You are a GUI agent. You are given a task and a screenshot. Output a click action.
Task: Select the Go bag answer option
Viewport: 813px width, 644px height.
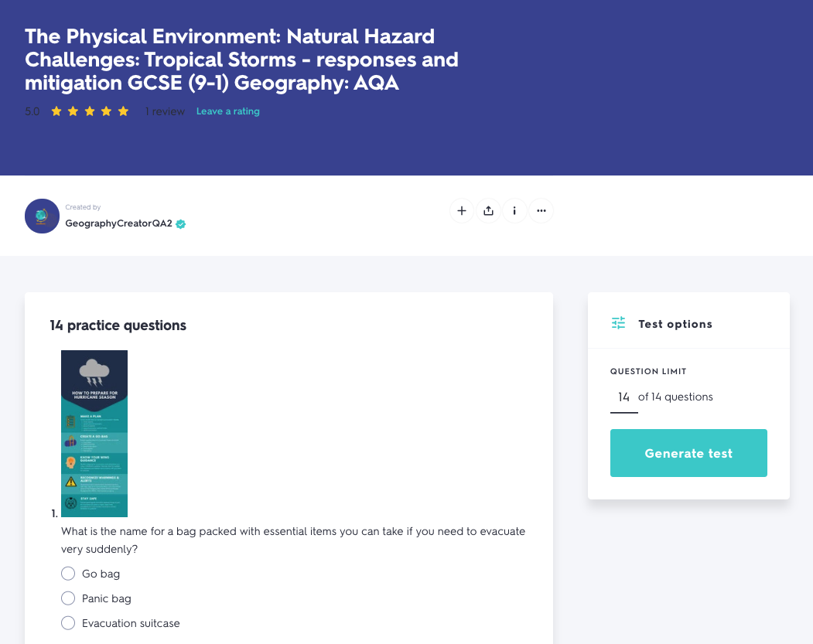[67, 574]
